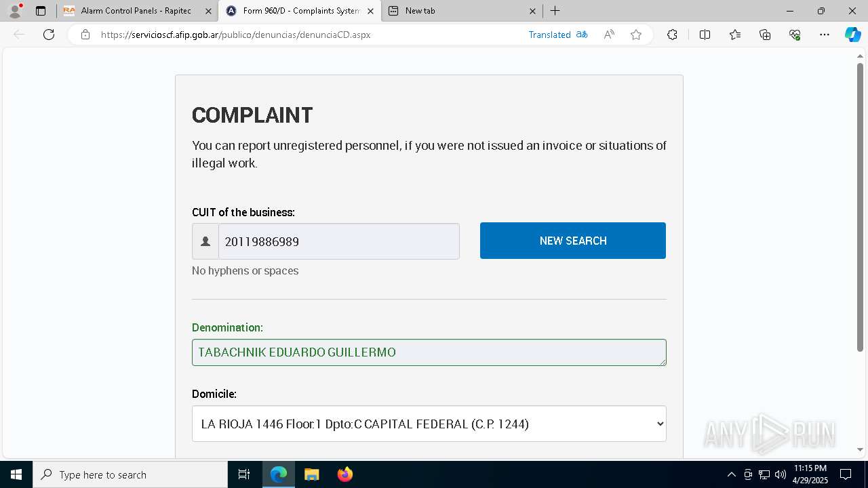Open the Collections icon
The width and height of the screenshot is (868, 488).
[x=765, y=35]
